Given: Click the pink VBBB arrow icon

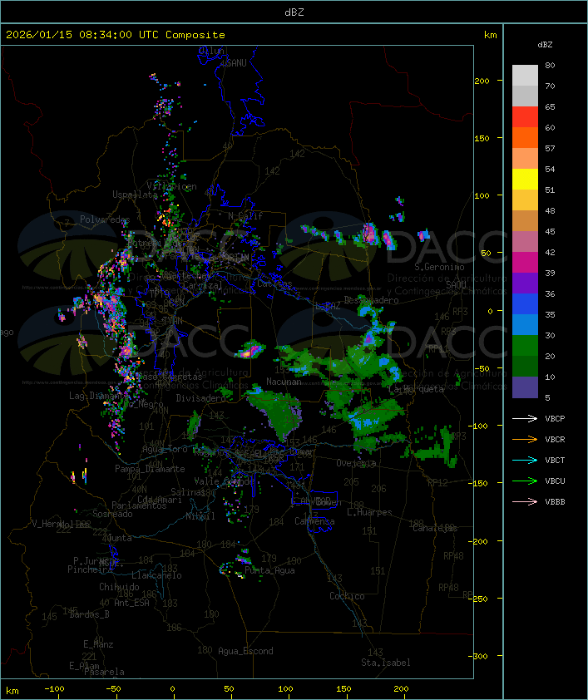Looking at the screenshot, I should coord(525,502).
